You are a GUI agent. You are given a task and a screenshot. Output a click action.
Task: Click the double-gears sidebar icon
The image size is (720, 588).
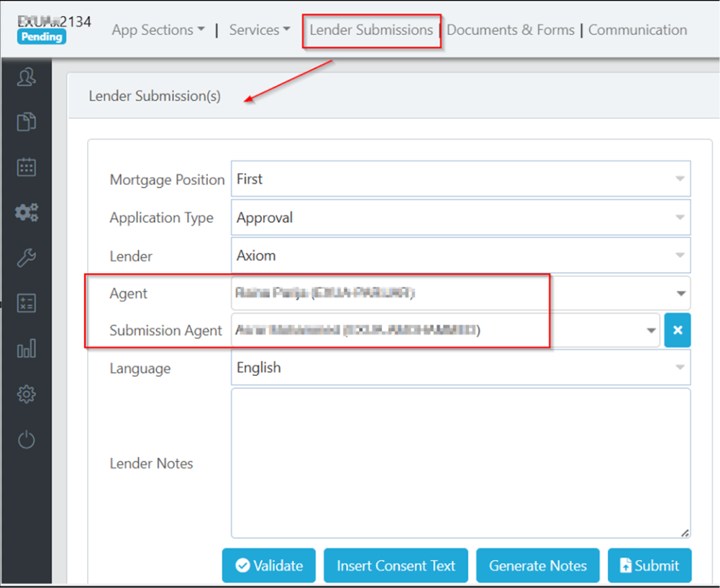(26, 212)
